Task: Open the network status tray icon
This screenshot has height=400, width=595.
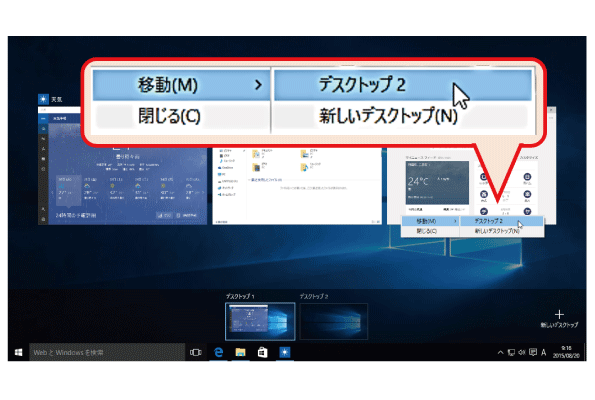Action: (511, 353)
